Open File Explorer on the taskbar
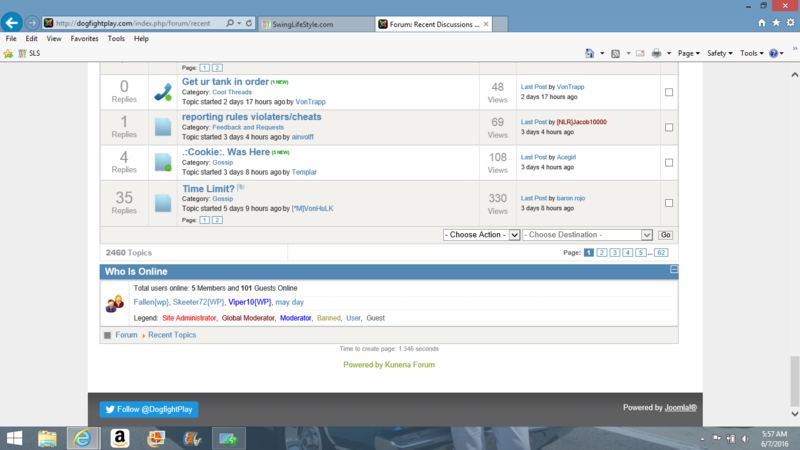Viewport: 800px width, 450px height. pos(47,438)
